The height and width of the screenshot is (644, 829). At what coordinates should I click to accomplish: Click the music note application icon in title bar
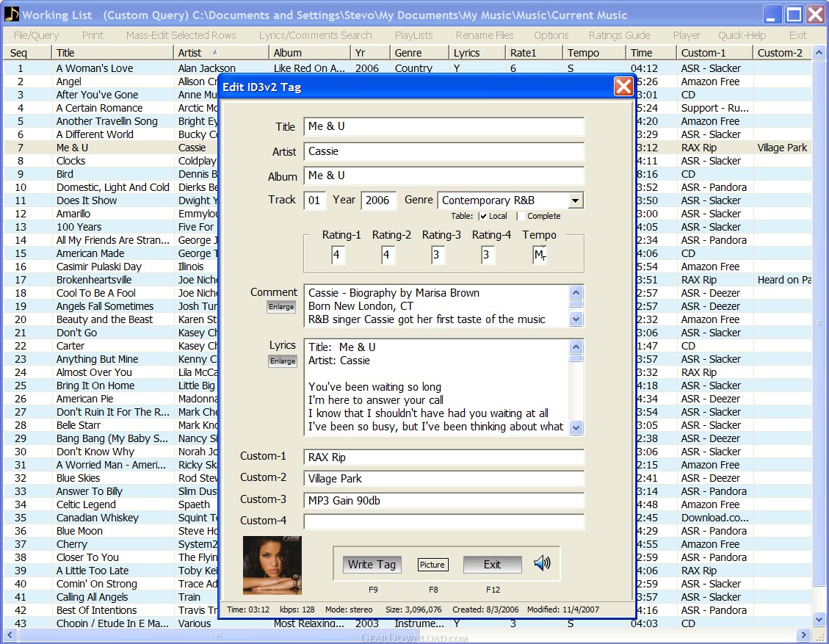pyautogui.click(x=11, y=14)
